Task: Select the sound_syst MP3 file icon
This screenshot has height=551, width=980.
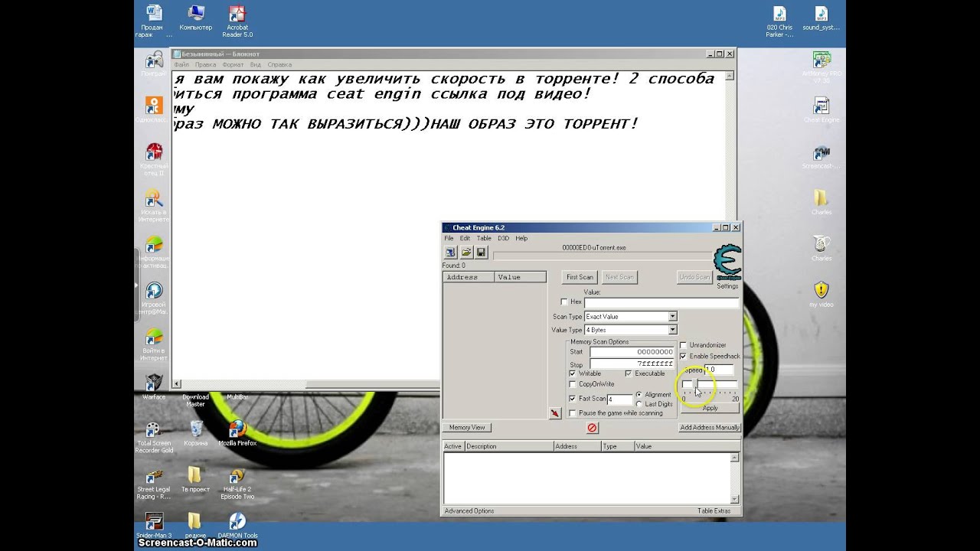Action: tap(822, 14)
